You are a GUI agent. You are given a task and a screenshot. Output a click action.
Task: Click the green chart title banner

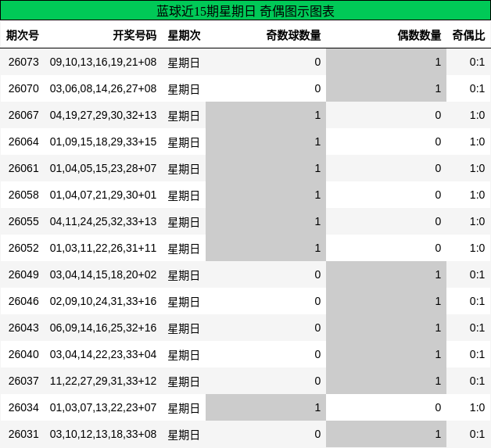point(245,10)
